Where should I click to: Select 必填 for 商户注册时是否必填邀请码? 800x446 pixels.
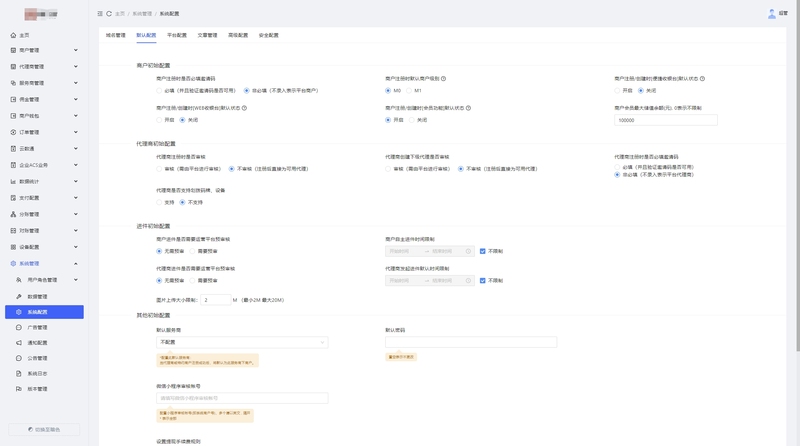tap(159, 91)
